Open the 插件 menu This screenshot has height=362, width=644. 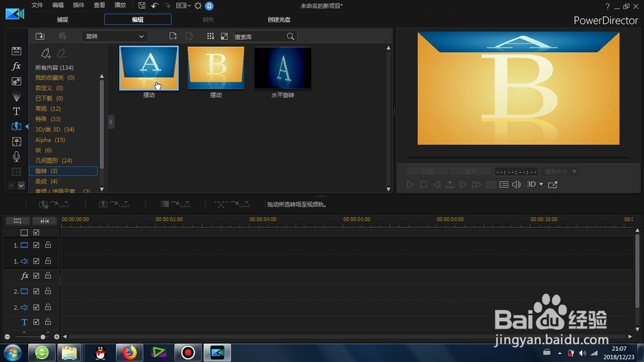79,5
